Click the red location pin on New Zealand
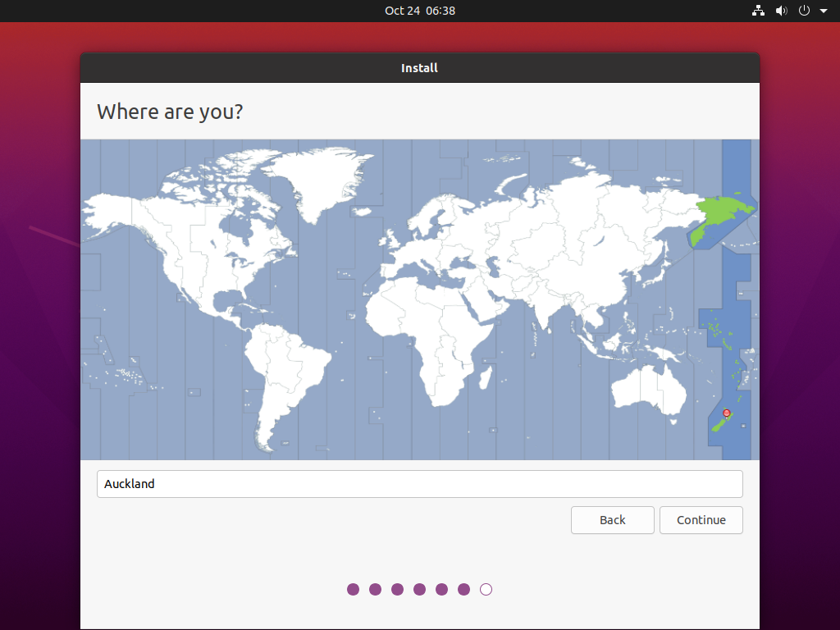Image resolution: width=840 pixels, height=630 pixels. coord(726,413)
